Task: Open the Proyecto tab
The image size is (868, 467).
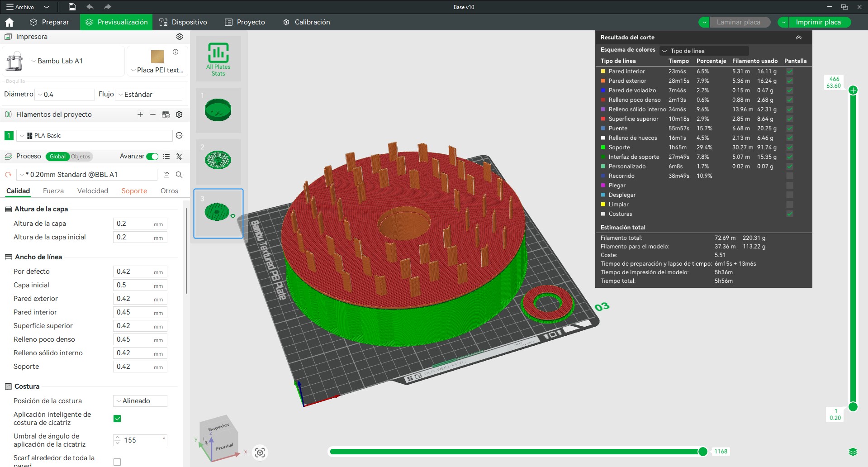Action: (245, 22)
